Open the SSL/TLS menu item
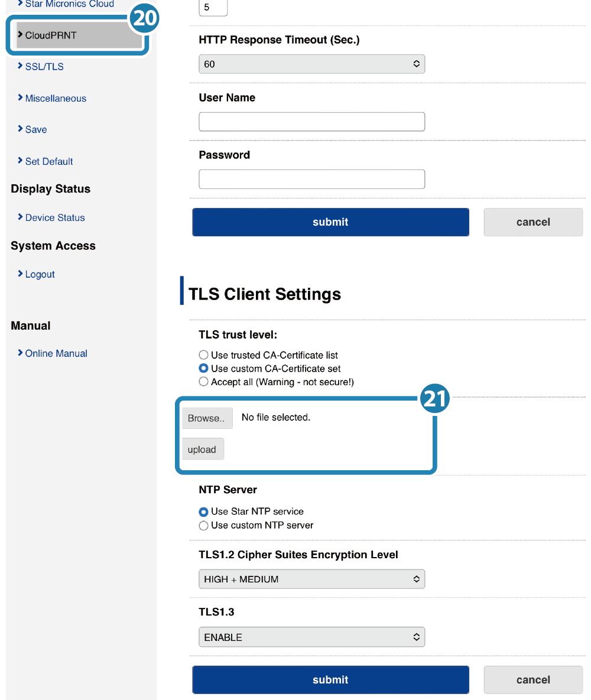This screenshot has height=700, width=591. 44,67
